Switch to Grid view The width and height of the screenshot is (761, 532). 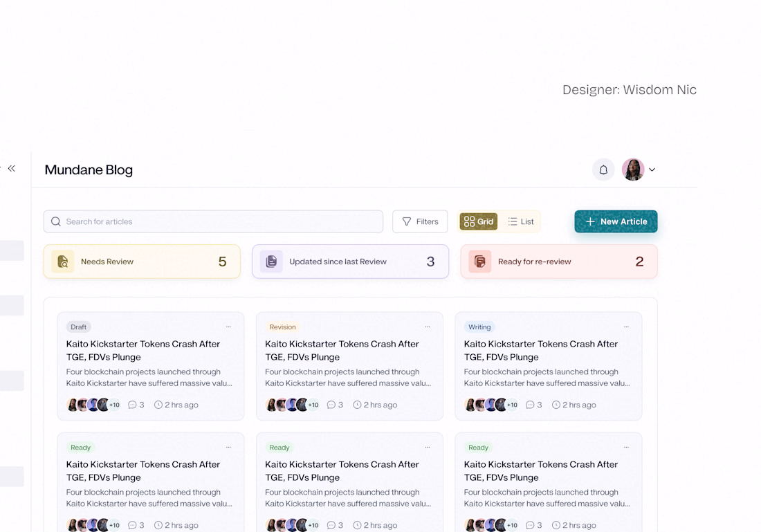click(x=479, y=221)
